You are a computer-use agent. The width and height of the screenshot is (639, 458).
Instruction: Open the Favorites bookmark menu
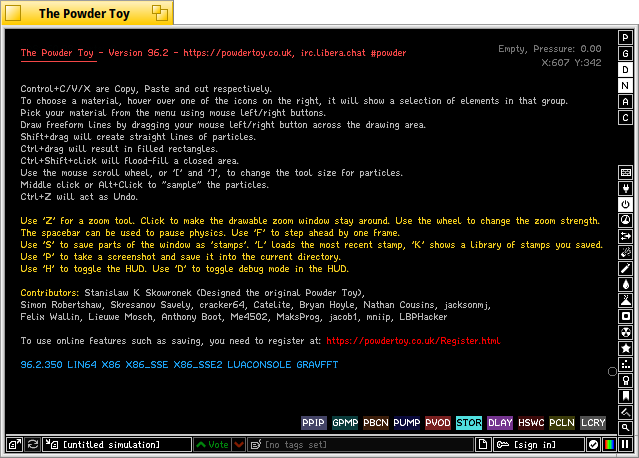pyautogui.click(x=626, y=396)
